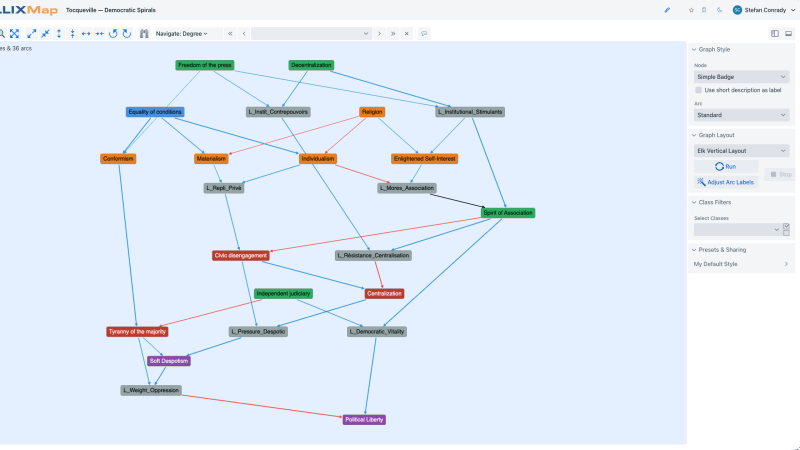The width and height of the screenshot is (800, 450).
Task: Click the binoculars search icon
Action: pyautogui.click(x=144, y=34)
